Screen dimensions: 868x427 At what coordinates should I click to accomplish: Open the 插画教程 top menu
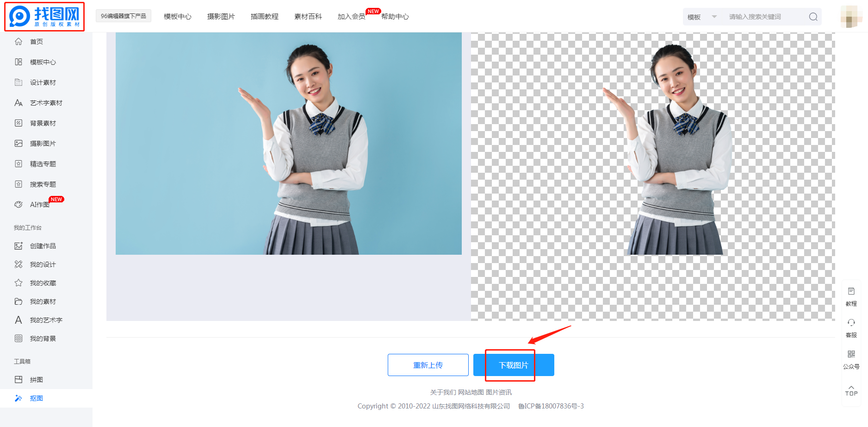click(x=265, y=16)
